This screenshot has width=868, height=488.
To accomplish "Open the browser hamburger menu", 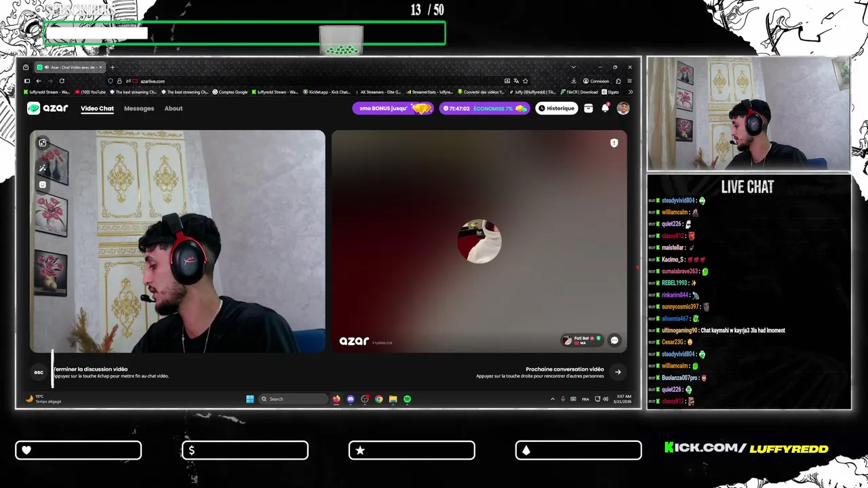I will tap(629, 81).
